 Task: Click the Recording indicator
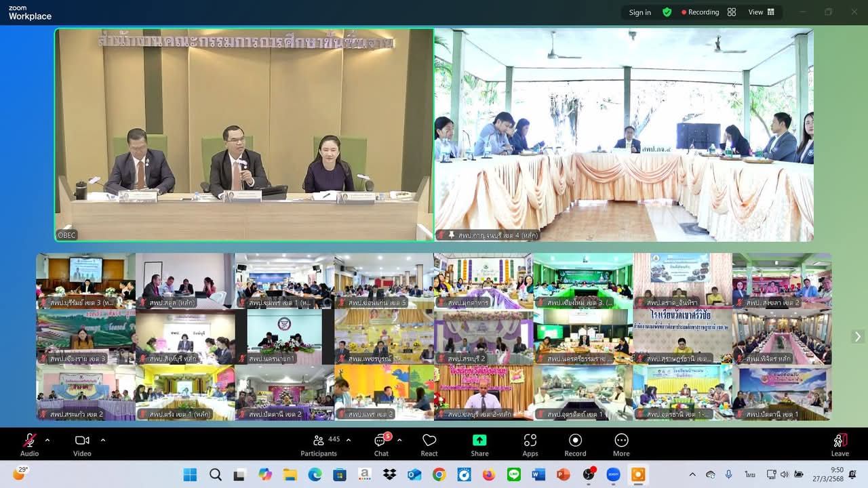tap(700, 12)
